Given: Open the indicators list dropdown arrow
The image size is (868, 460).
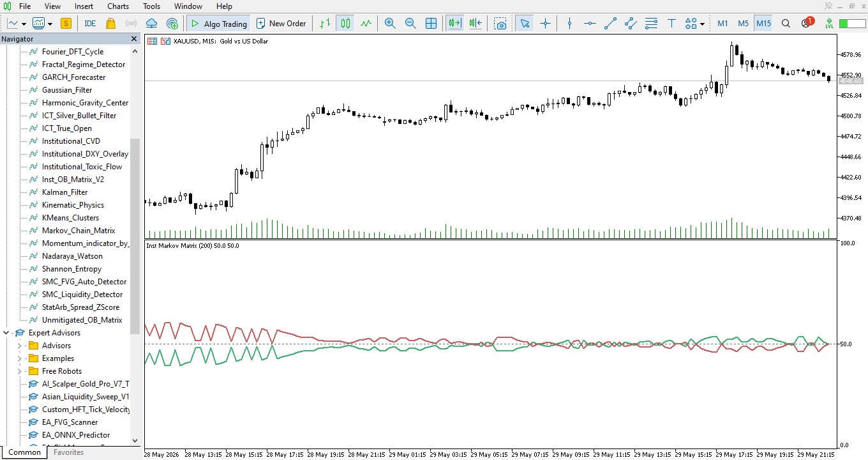Looking at the screenshot, I should [50, 24].
